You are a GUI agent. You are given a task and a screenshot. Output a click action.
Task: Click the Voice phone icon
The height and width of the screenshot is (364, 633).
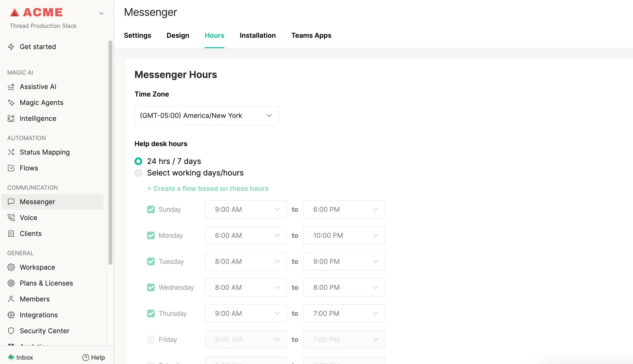point(11,218)
